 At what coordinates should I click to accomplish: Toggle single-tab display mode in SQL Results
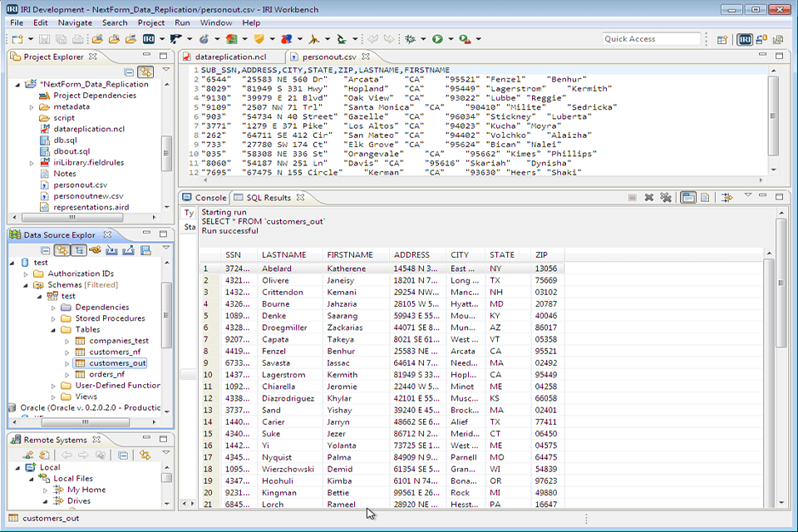pos(688,198)
